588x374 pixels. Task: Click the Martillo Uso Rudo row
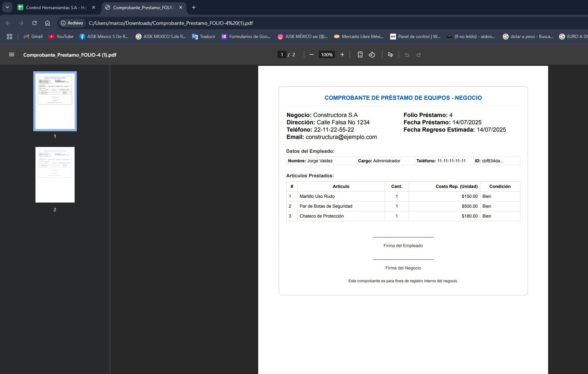[x=403, y=196]
